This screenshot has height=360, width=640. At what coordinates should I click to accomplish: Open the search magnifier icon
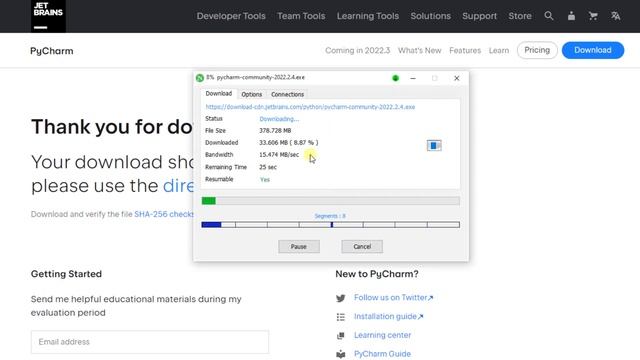tap(549, 16)
